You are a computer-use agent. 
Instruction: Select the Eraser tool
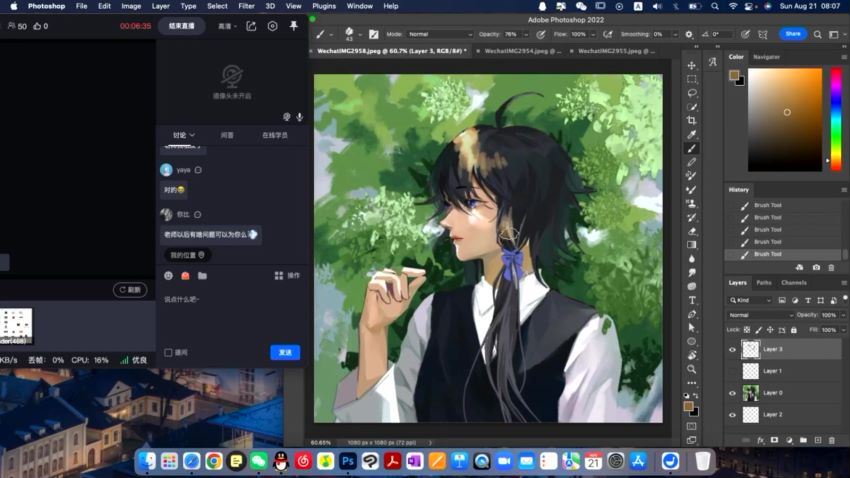(691, 231)
